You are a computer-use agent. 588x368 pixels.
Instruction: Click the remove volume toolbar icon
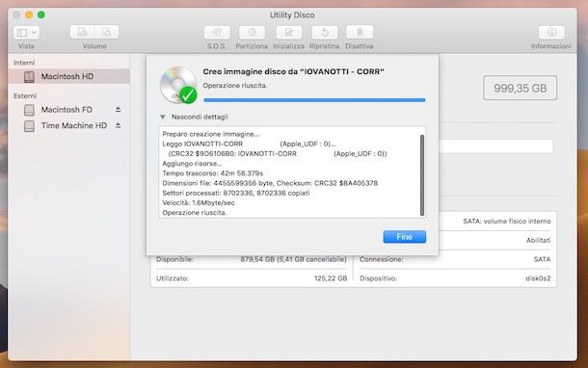coord(106,32)
